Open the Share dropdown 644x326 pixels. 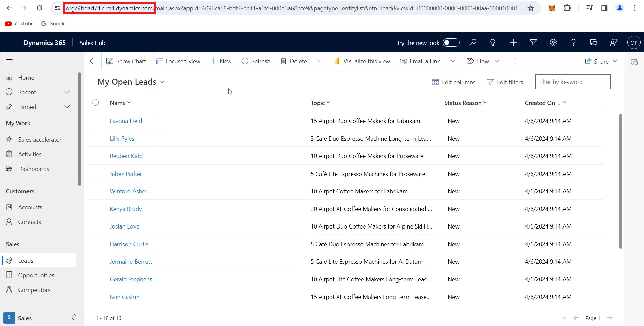point(601,61)
